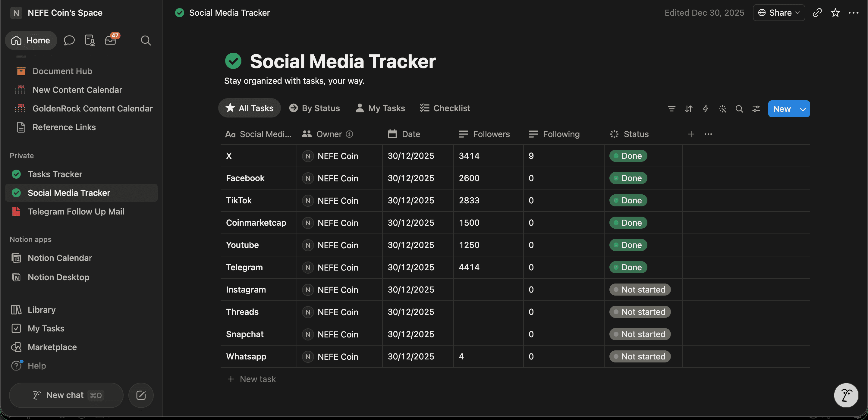868x420 pixels.
Task: Click the Youtube followers value 1250
Action: coord(469,245)
